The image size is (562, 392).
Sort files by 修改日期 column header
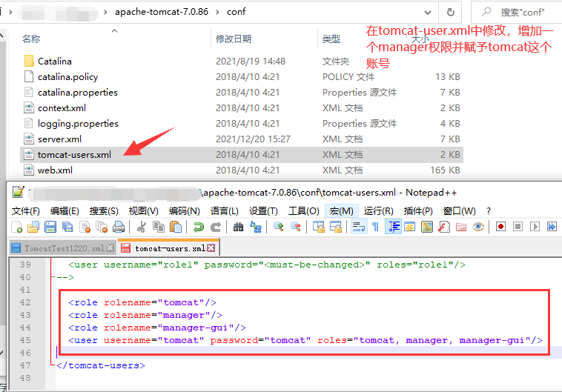click(x=234, y=39)
